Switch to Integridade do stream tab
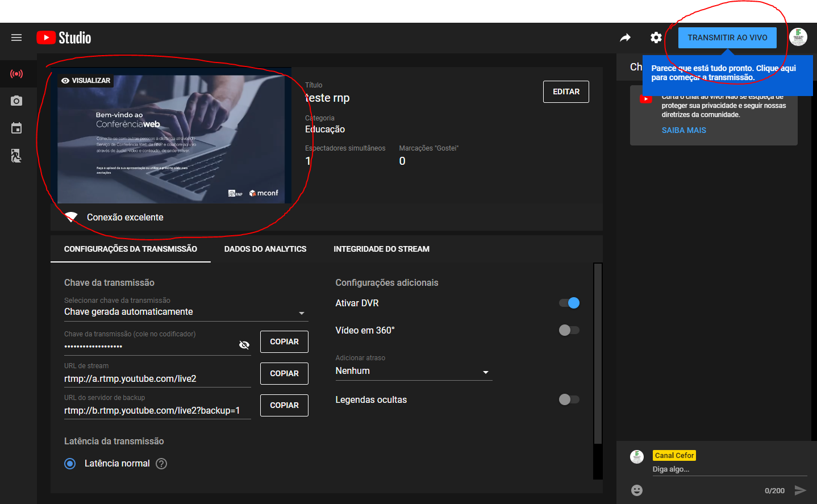The width and height of the screenshot is (817, 504). click(381, 249)
